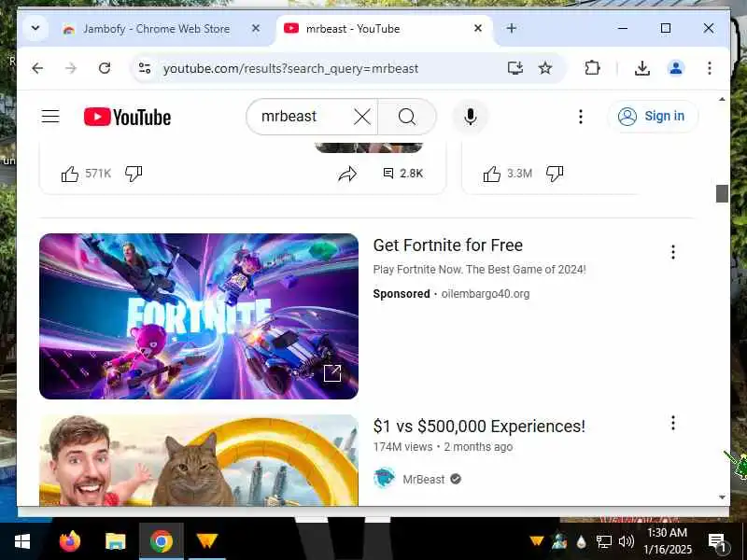747x560 pixels.
Task: Open the Fortnite ad thumbnail
Action: [x=199, y=316]
